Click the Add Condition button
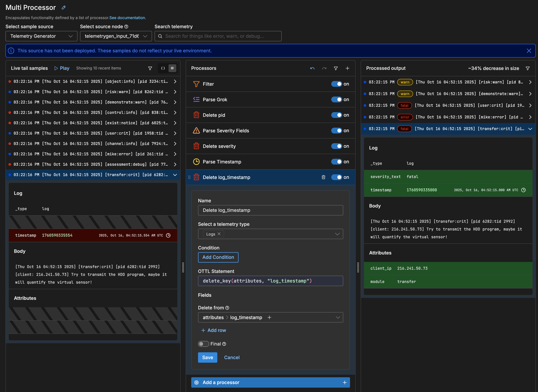Screen dimensions: 538x392 click(x=218, y=257)
